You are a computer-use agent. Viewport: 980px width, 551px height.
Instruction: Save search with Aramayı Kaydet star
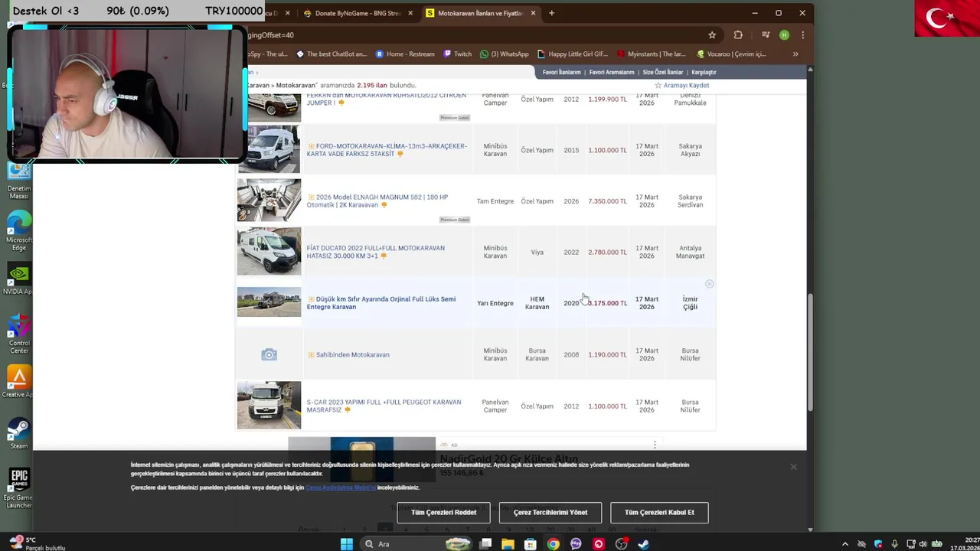[681, 86]
